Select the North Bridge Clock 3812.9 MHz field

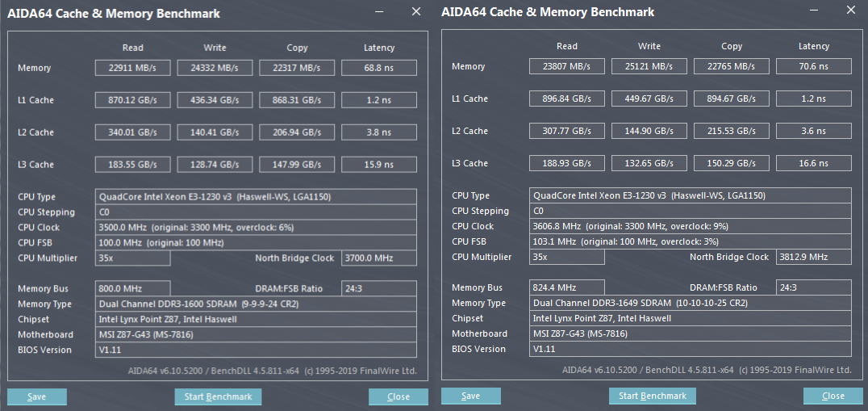click(813, 257)
